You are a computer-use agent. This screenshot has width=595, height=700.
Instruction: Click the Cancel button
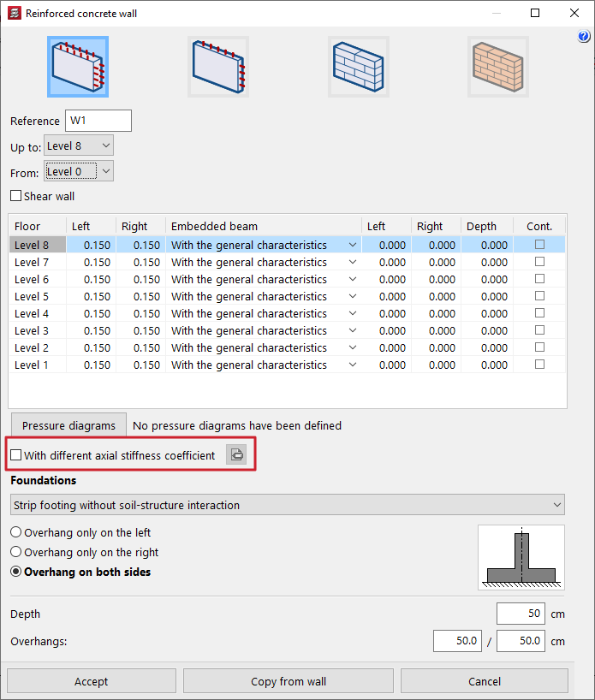tap(485, 681)
